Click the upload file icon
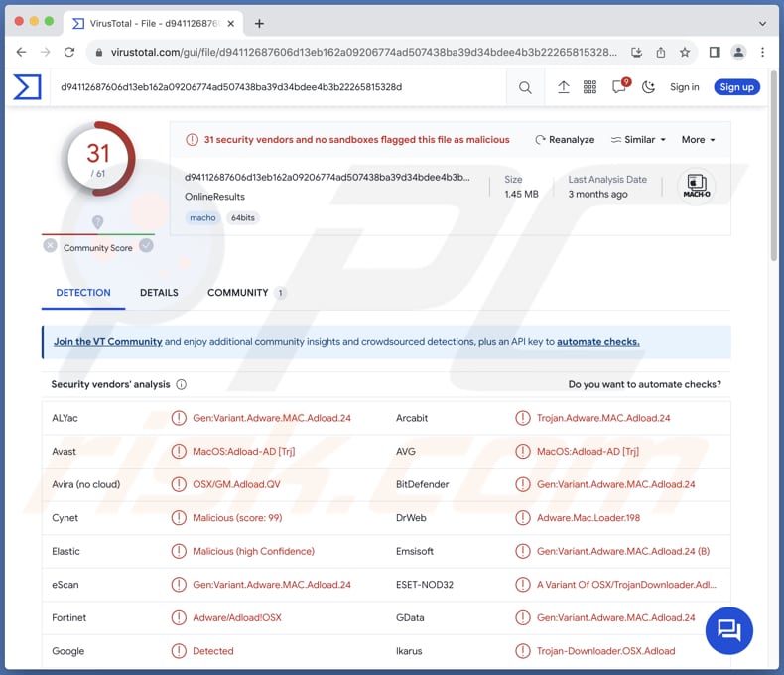The width and height of the screenshot is (784, 675). (x=563, y=87)
